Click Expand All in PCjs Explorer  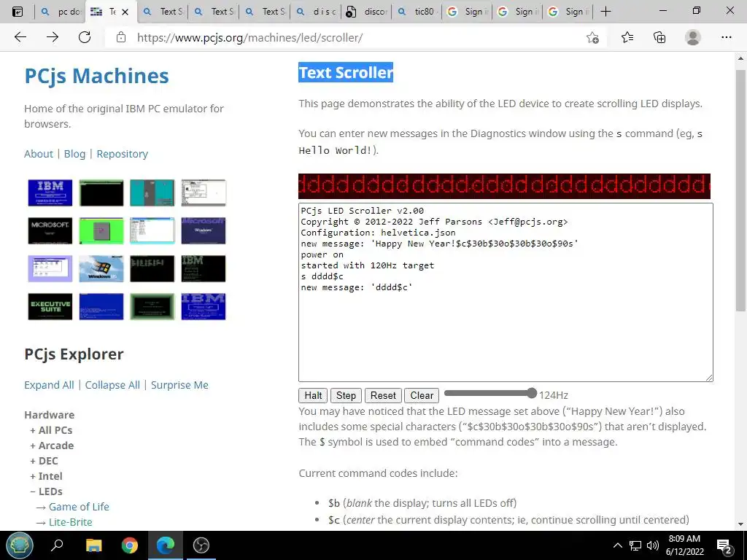tap(49, 385)
